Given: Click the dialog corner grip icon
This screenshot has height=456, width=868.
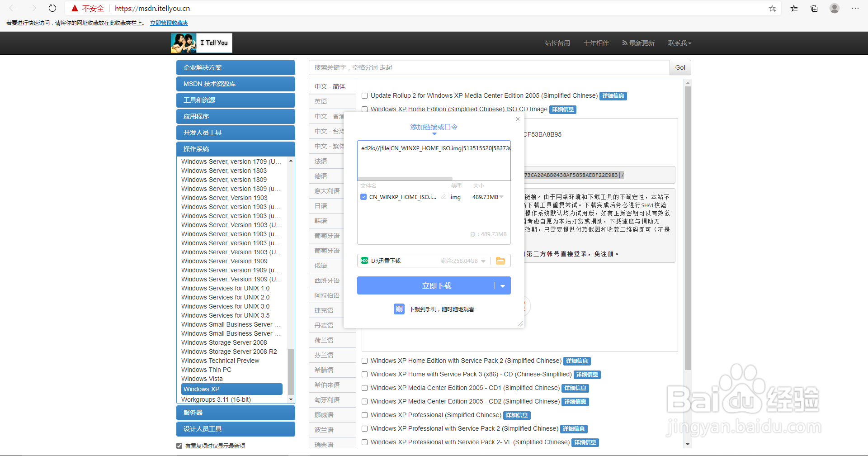Looking at the screenshot, I should point(520,323).
